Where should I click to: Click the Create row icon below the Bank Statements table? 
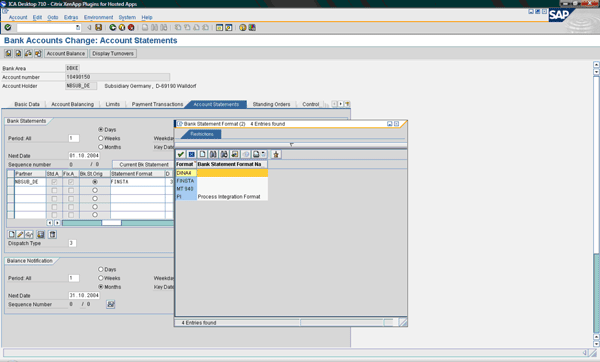coord(11,234)
